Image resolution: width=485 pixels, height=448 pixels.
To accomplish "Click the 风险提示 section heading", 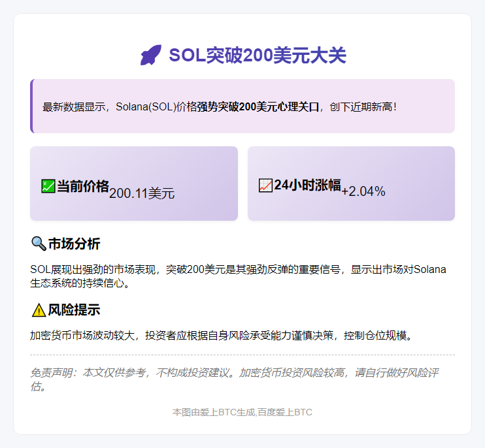I will 75,310.
